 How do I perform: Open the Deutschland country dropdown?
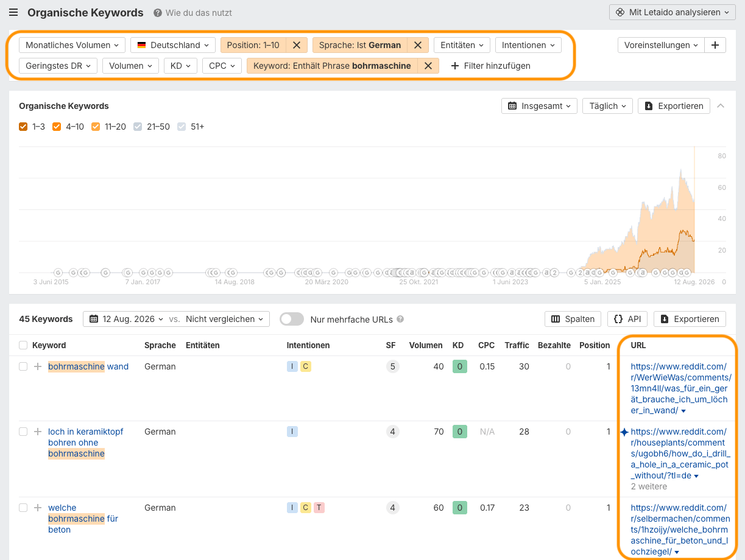coord(173,45)
